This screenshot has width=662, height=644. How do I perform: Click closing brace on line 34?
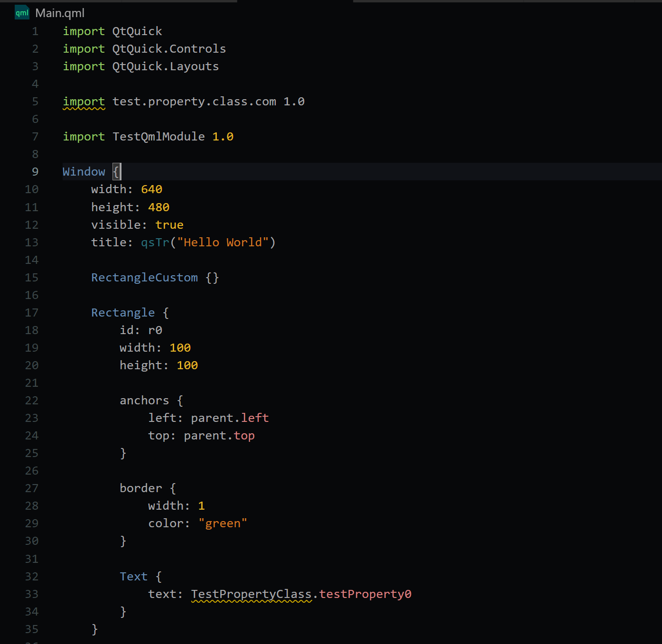[x=123, y=612]
